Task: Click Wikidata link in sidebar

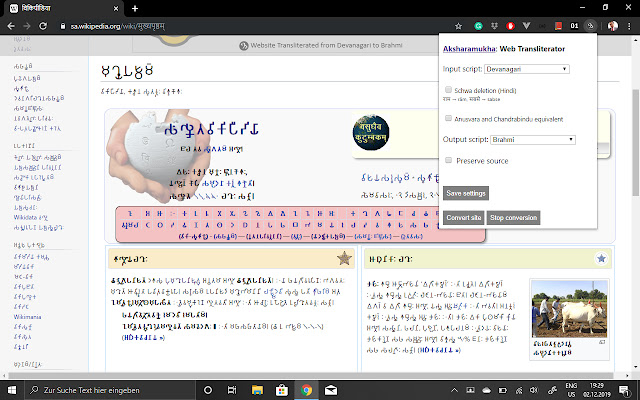Action: 31,218
